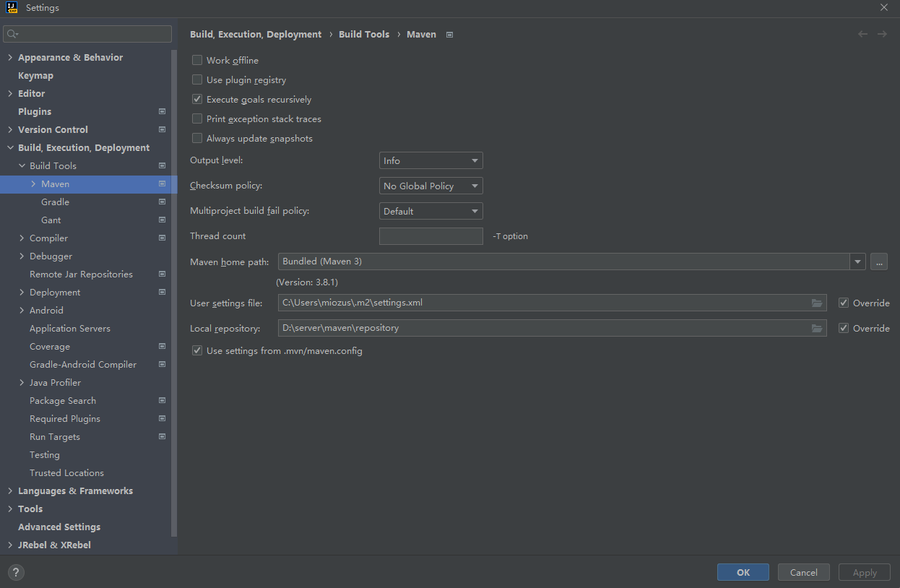Image resolution: width=900 pixels, height=588 pixels.
Task: Enable Use plugin registry checkbox
Action: coord(197,80)
